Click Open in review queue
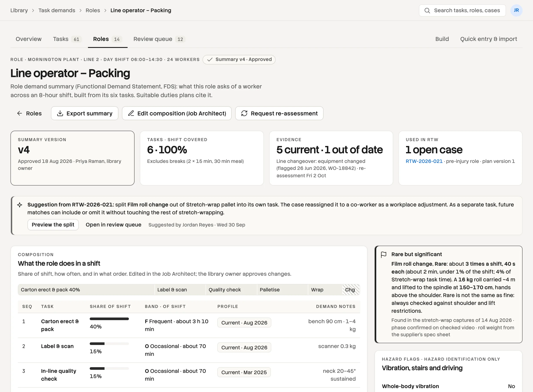This screenshot has height=392, width=533. coord(113,225)
